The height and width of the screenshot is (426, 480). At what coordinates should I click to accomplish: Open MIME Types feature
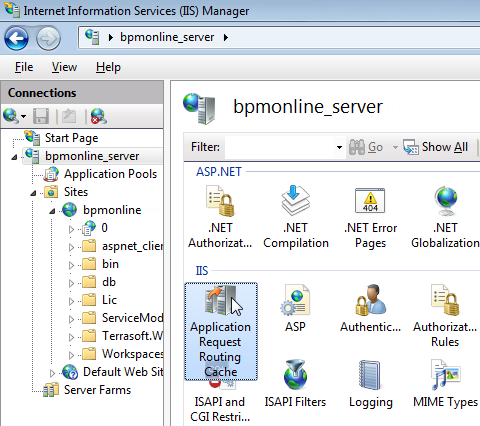[x=445, y=383]
